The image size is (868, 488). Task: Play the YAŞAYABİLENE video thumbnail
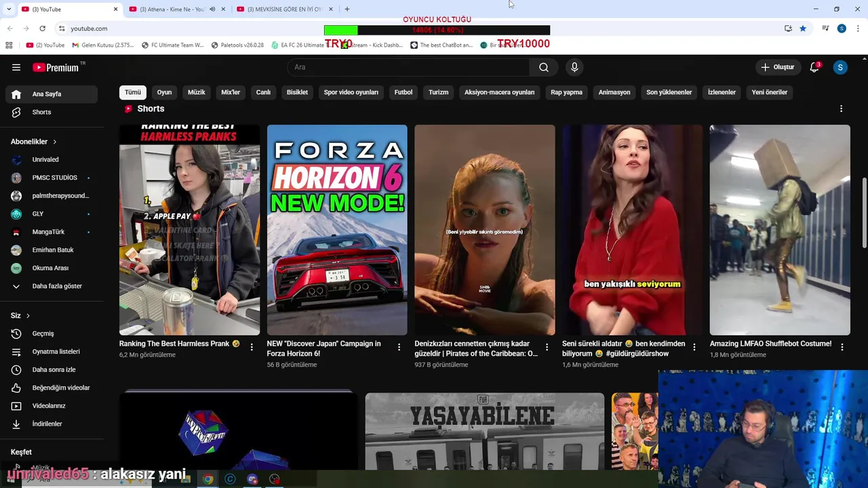coord(484,431)
